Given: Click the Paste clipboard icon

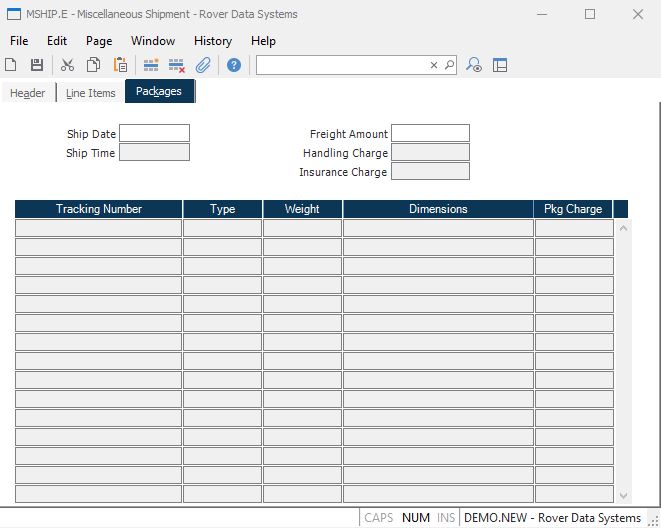Looking at the screenshot, I should (x=120, y=65).
